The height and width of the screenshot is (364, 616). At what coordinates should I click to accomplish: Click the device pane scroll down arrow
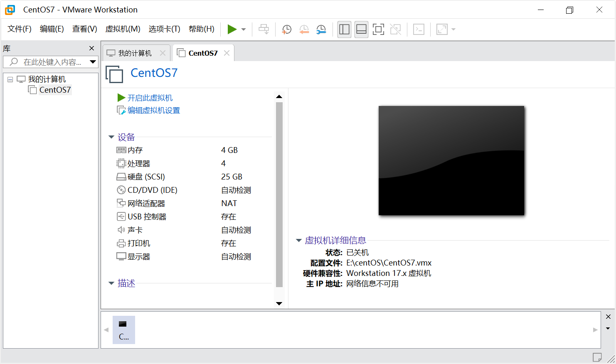pyautogui.click(x=279, y=304)
